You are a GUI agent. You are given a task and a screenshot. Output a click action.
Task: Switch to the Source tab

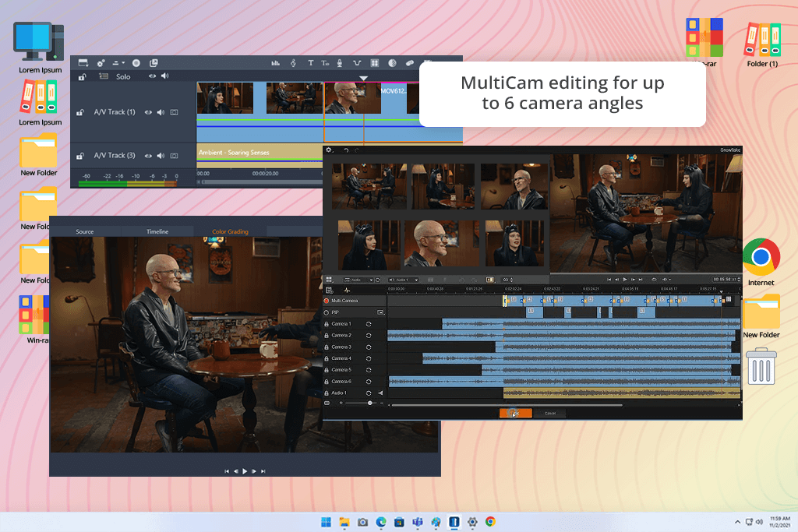84,231
